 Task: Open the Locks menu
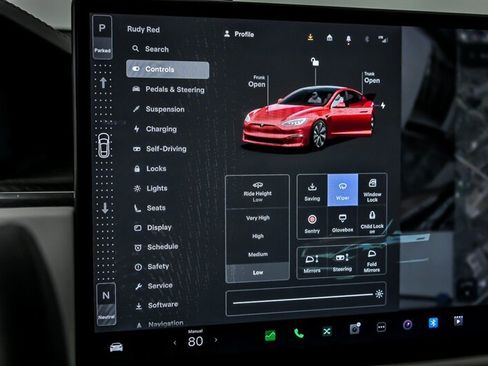point(150,168)
